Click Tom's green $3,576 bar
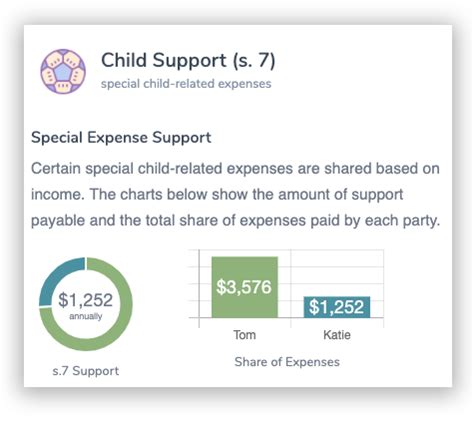Image resolution: width=474 pixels, height=423 pixels. [x=245, y=287]
